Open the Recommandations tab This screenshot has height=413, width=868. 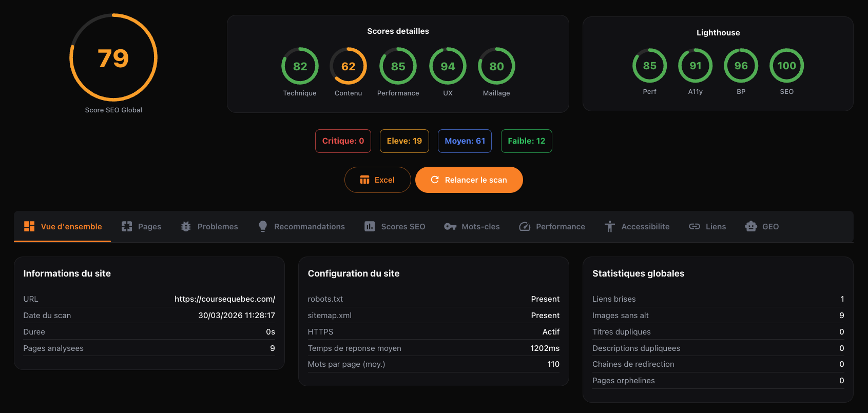(x=309, y=226)
